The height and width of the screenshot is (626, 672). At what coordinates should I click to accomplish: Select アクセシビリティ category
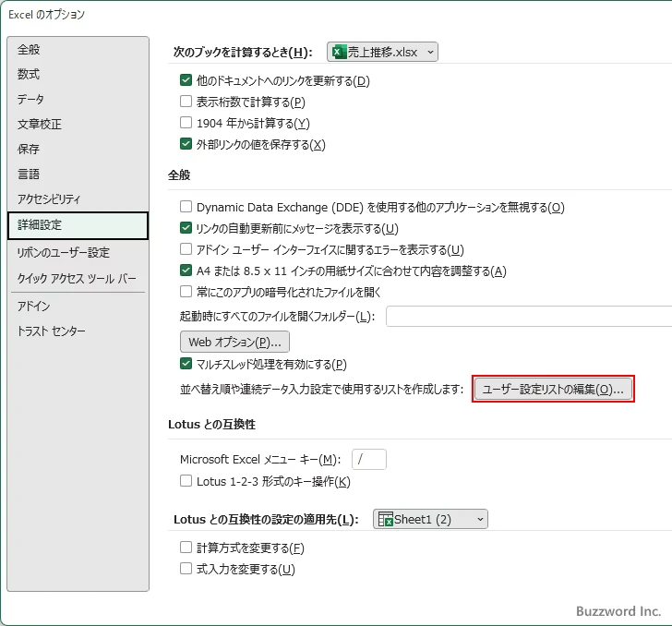pos(78,199)
